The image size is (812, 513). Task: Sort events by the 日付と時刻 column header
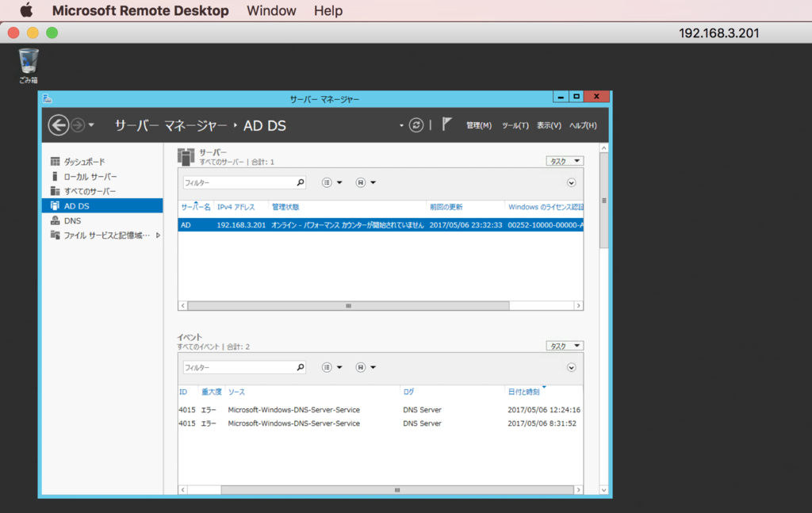tap(523, 392)
